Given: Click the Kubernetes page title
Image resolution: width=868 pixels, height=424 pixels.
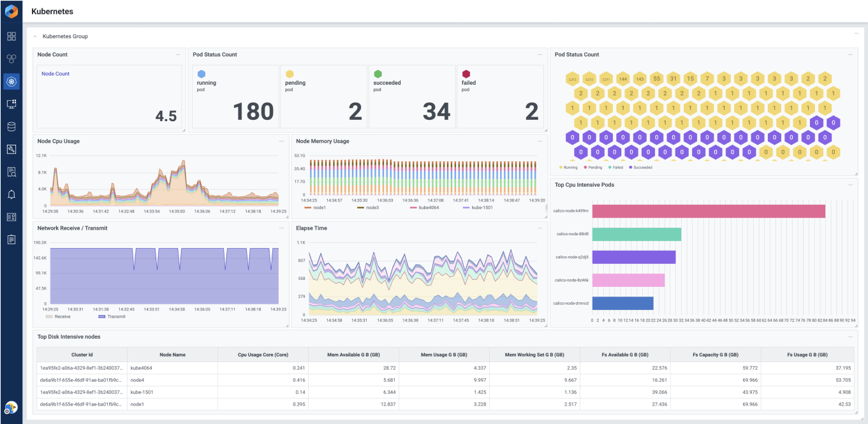Looking at the screenshot, I should click(52, 11).
